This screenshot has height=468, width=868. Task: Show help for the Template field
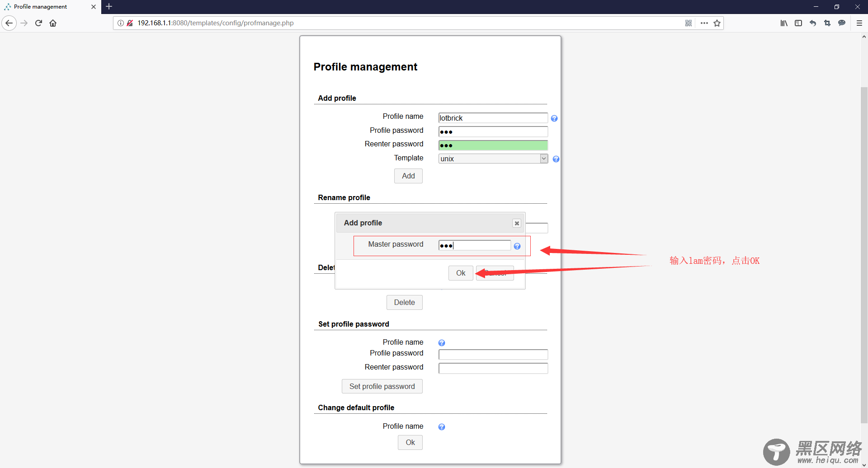tap(556, 159)
